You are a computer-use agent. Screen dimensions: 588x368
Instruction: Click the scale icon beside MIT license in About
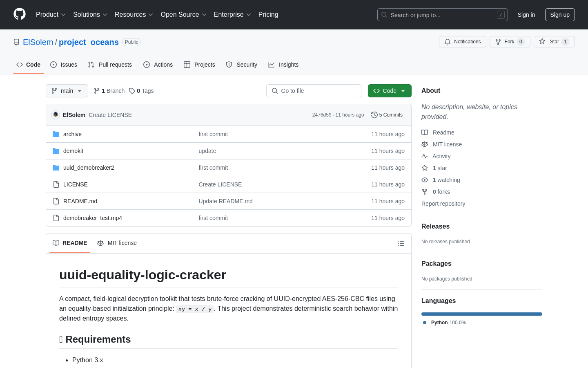(x=425, y=144)
